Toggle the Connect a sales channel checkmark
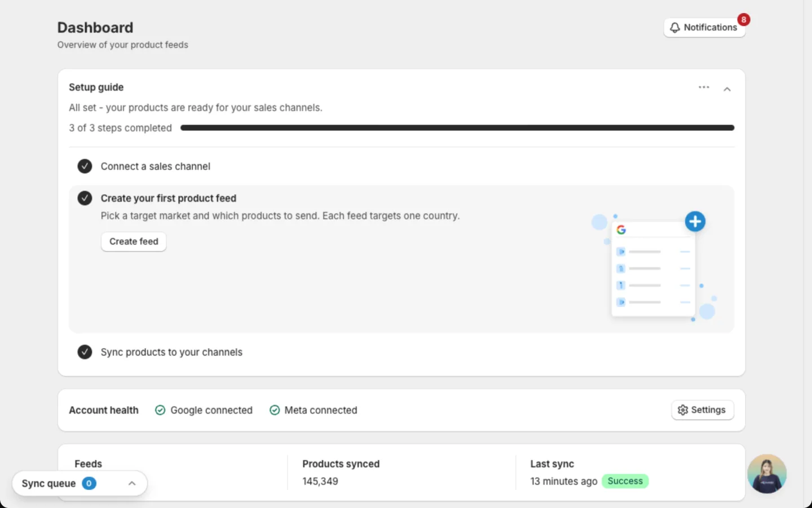 point(85,166)
